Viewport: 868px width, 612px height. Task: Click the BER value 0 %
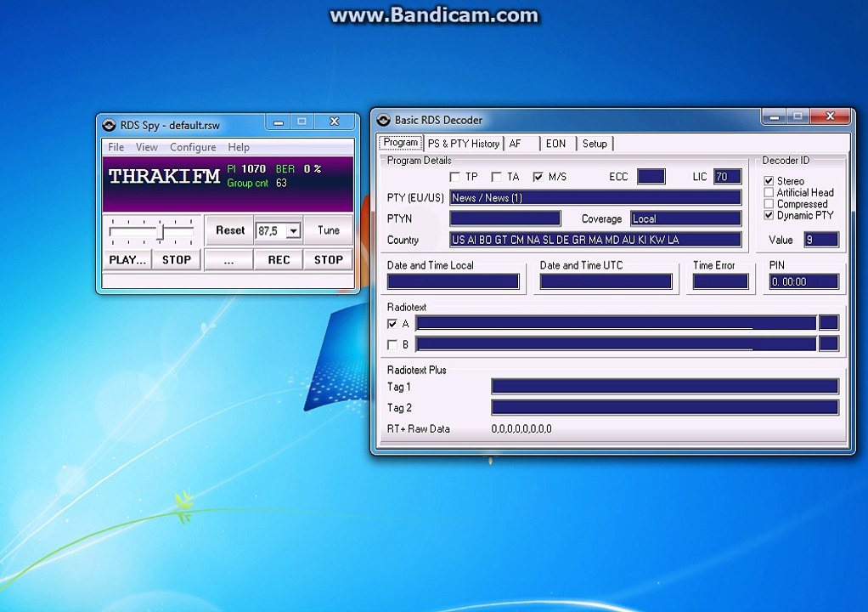click(x=313, y=169)
